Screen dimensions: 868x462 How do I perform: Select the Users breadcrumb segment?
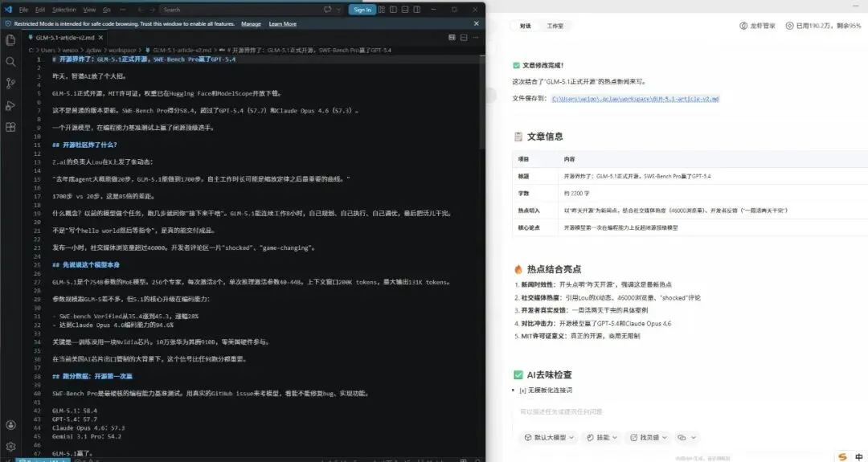pyautogui.click(x=47, y=50)
